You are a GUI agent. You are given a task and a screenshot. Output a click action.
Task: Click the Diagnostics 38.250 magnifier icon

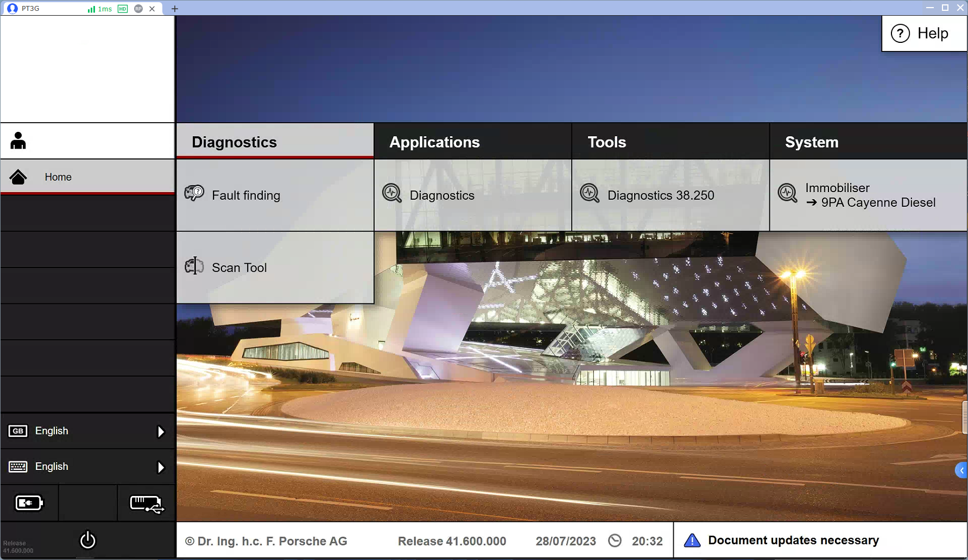coord(589,193)
